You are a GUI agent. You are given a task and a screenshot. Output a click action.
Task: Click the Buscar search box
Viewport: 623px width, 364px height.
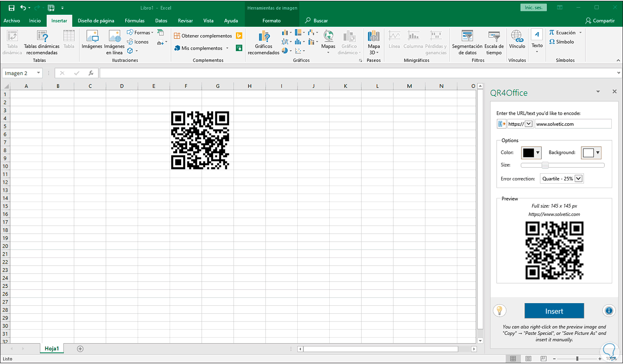(317, 20)
